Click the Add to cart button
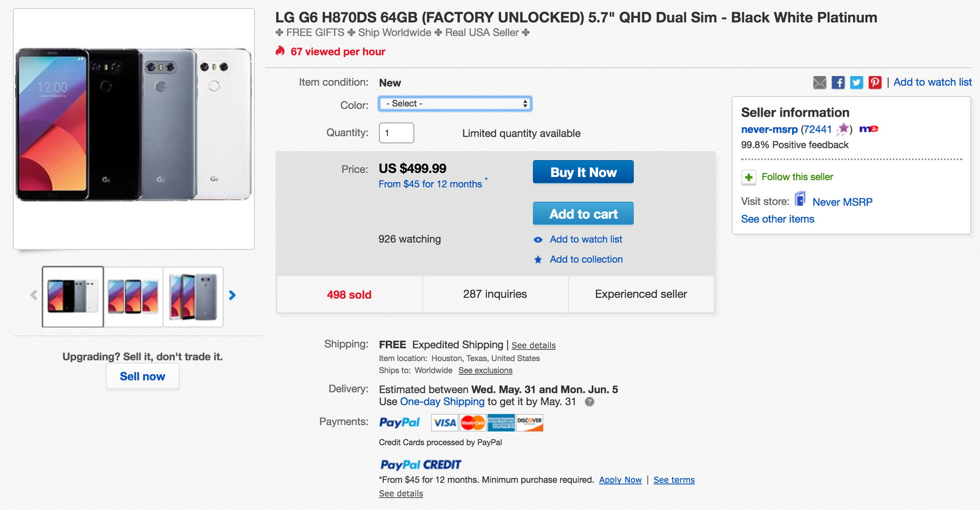Viewport: 980px width, 510px height. coord(583,214)
